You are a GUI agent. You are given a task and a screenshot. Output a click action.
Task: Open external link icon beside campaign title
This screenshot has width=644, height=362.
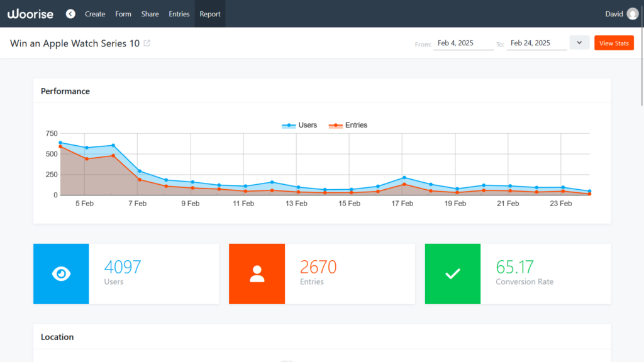coord(147,43)
